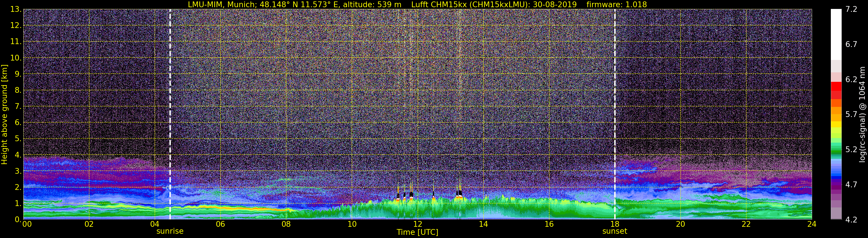Click the white dashed sunset marker line
Screen dimensions: 868x238
click(x=614, y=114)
